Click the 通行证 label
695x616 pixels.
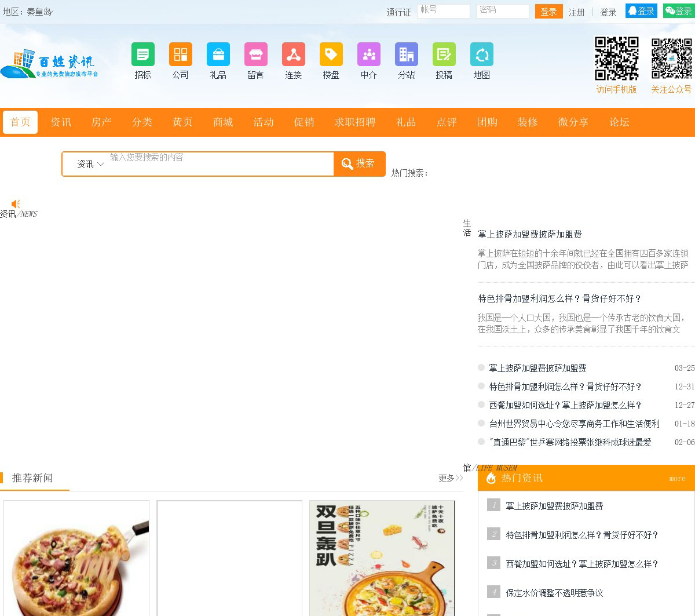pyautogui.click(x=399, y=12)
